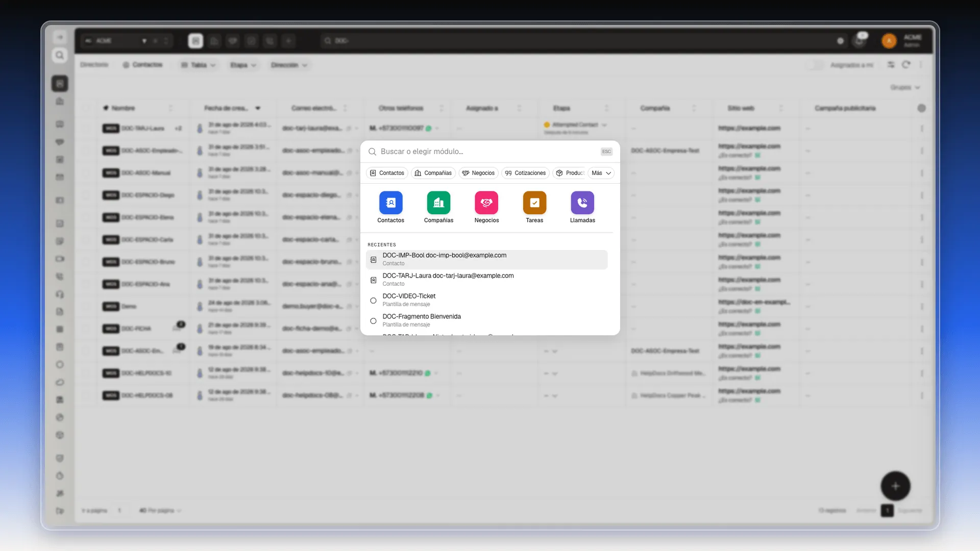980x551 pixels.
Task: Click circle icon beside DOC-Fragmento Bienvenida
Action: coord(373,321)
